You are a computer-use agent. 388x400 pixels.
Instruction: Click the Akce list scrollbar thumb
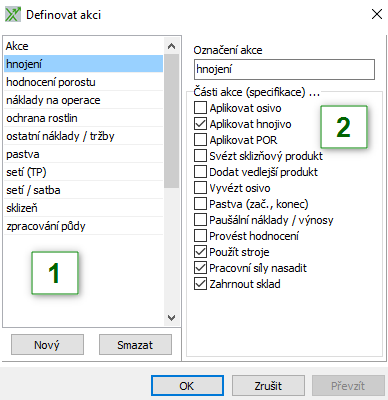coord(172,121)
